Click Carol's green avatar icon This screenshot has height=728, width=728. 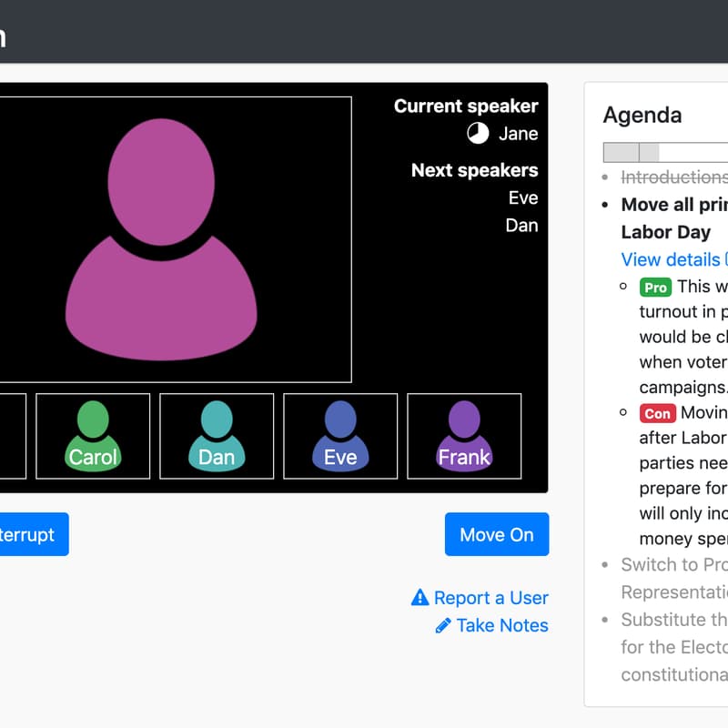coord(93,436)
